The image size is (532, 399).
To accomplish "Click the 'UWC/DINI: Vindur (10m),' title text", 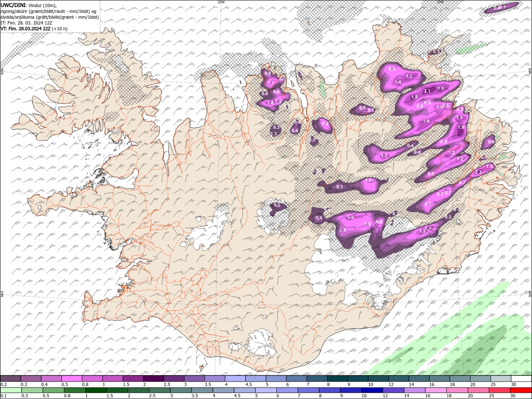I will tap(29, 5).
